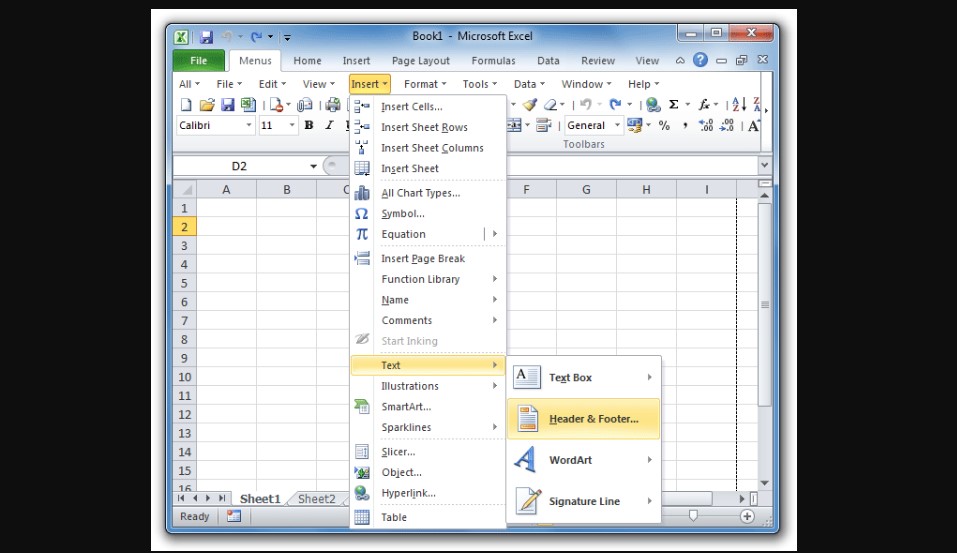Click the Equation pi icon in the menu
Image resolution: width=957 pixels, height=553 pixels.
pos(361,234)
